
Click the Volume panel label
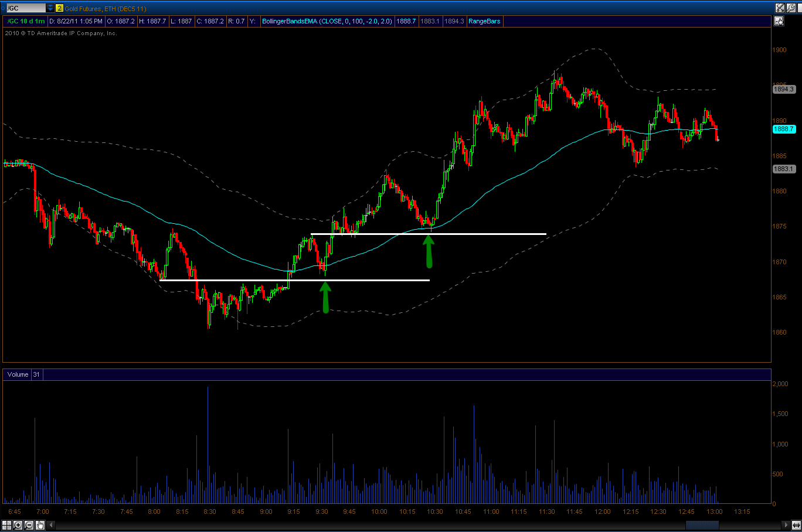coord(18,374)
